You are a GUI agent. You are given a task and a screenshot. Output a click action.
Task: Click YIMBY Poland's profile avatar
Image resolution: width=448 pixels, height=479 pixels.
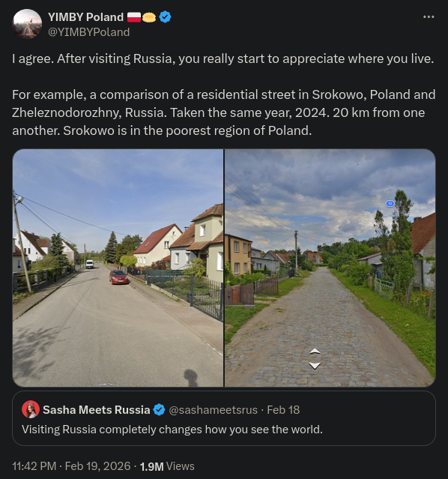click(x=27, y=24)
